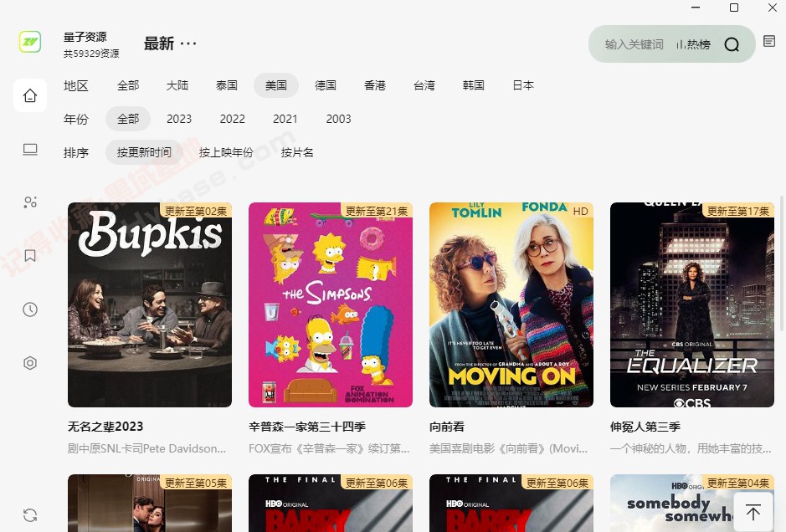Sort by update time 按更新时间
The height and width of the screenshot is (532, 786).
click(x=144, y=152)
